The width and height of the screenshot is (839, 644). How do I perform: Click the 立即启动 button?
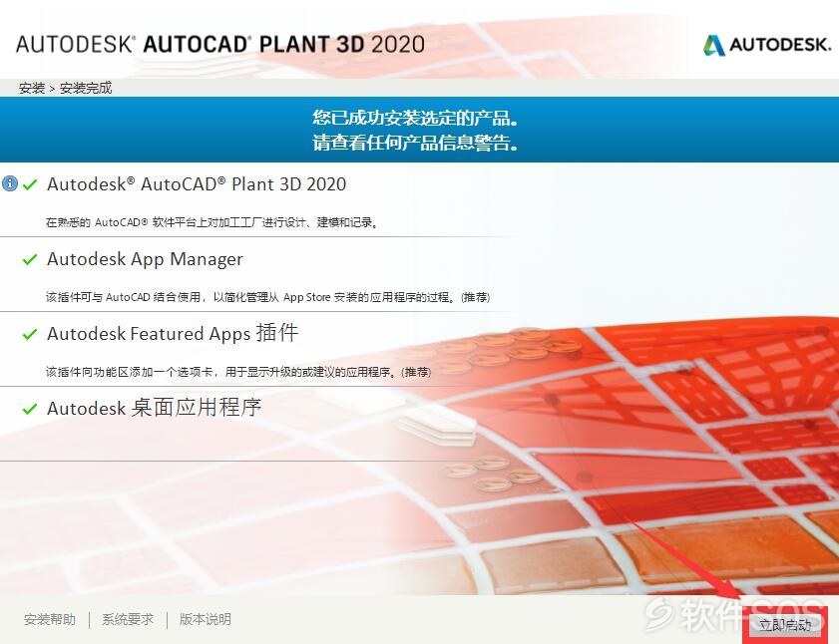(785, 625)
